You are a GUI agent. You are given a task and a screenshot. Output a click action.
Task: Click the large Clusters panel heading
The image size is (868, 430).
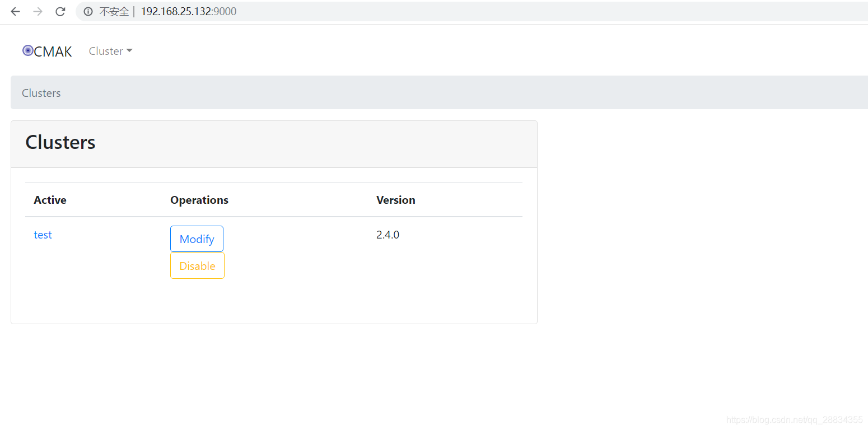coord(60,142)
